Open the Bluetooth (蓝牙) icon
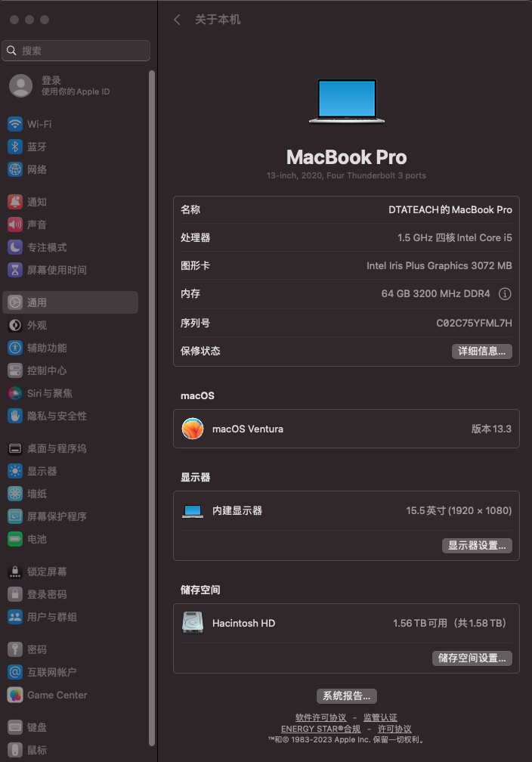 [x=15, y=147]
